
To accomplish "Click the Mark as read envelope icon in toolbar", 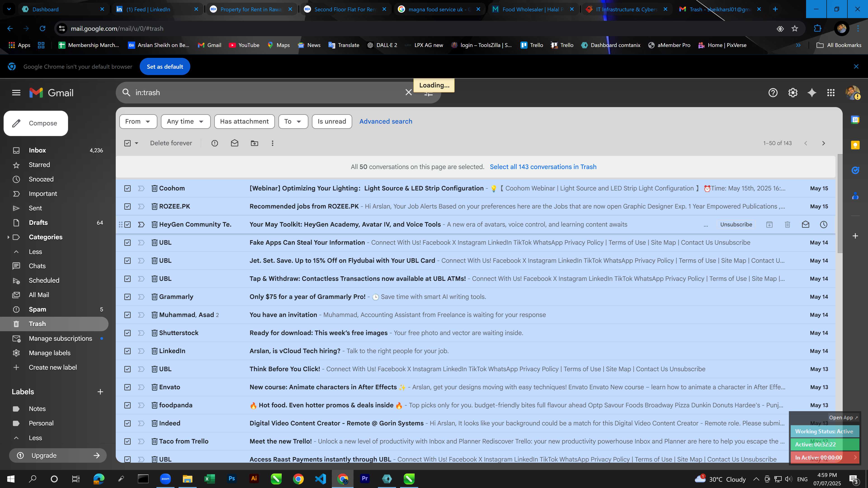I will click(235, 143).
